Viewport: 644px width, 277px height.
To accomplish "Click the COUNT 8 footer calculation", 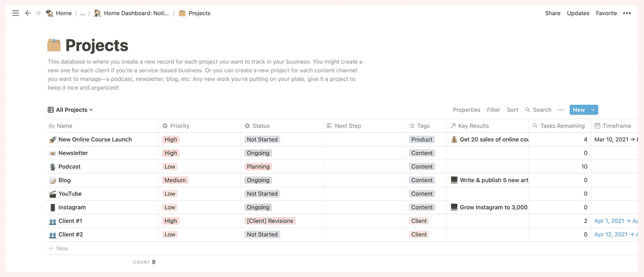I will point(144,262).
